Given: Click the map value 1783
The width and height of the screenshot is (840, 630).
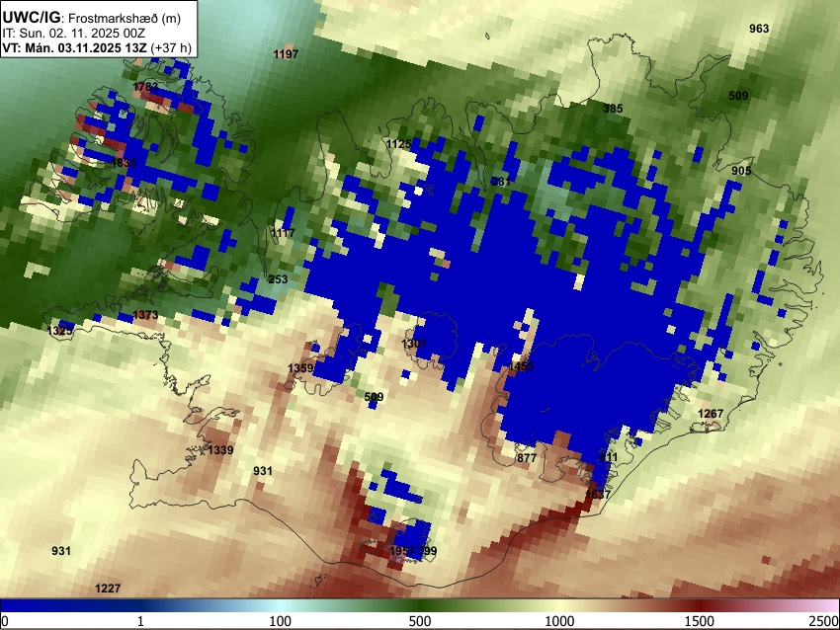Looking at the screenshot, I should (145, 87).
